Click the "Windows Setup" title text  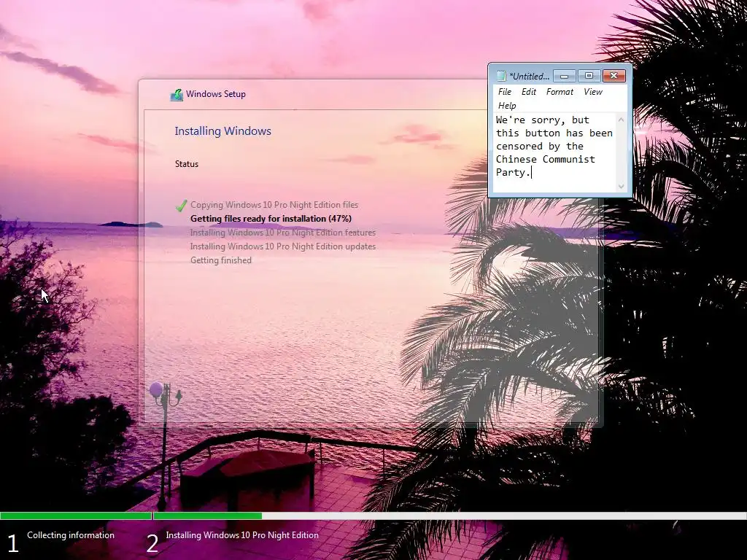[216, 94]
